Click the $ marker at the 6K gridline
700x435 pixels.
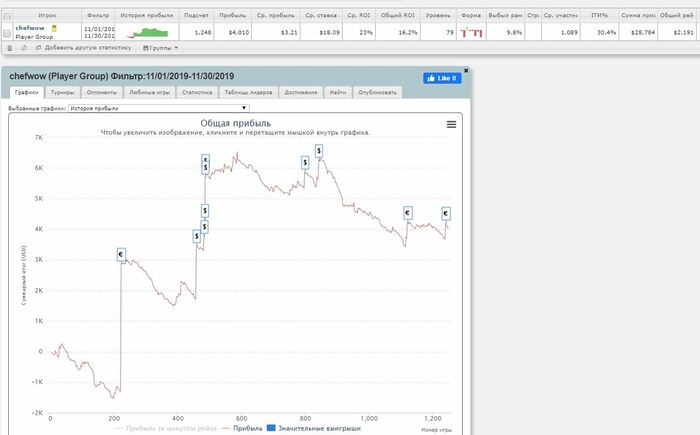click(205, 167)
